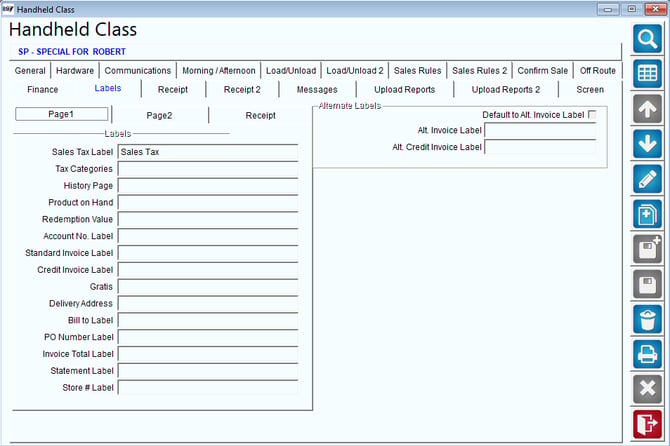
Task: Click the Credit Invoice Label field
Action: [x=208, y=270]
